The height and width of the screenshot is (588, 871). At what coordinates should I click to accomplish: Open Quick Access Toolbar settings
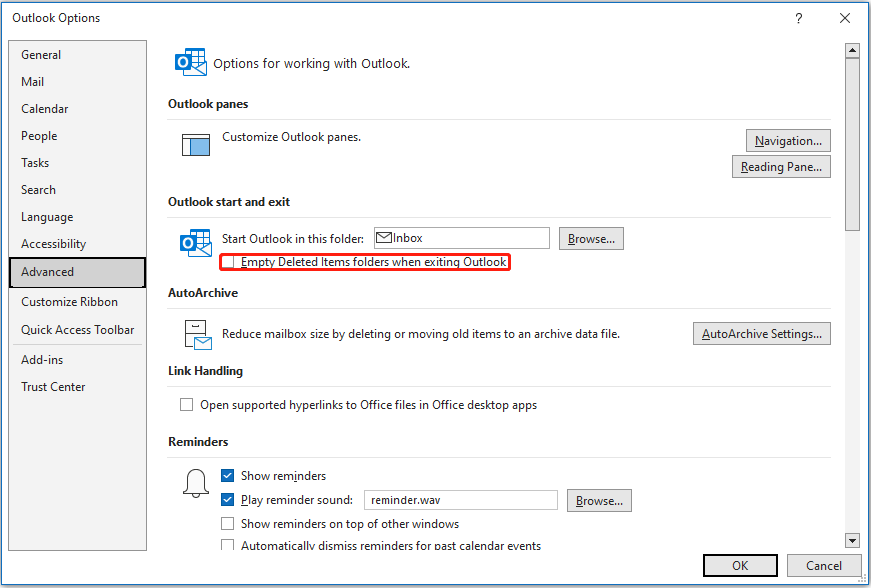[78, 330]
